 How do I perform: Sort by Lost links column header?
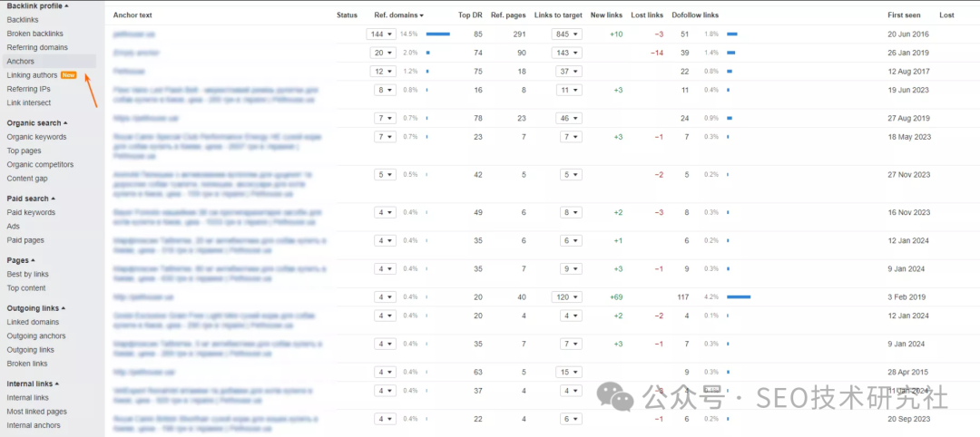(x=647, y=15)
